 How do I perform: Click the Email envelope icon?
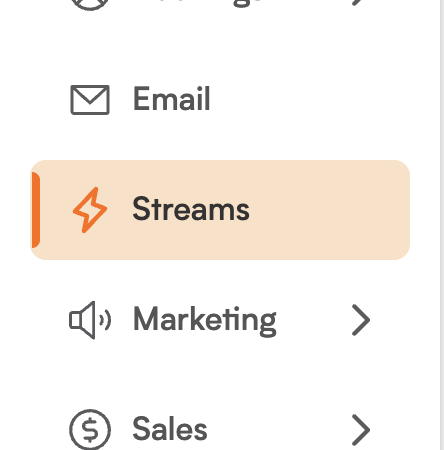90,100
